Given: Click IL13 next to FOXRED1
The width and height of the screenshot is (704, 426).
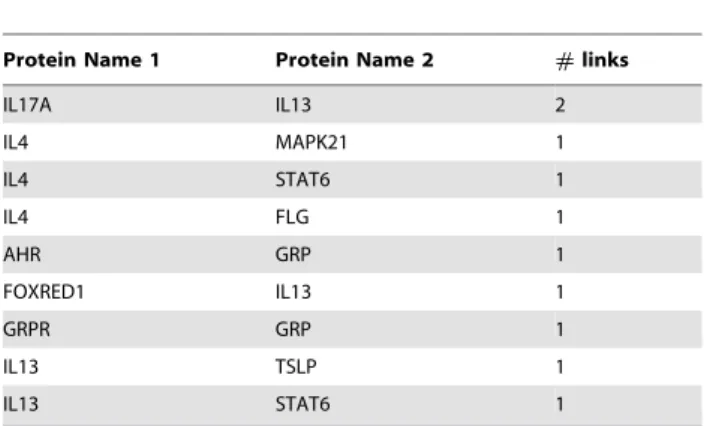Looking at the screenshot, I should click(x=293, y=292).
